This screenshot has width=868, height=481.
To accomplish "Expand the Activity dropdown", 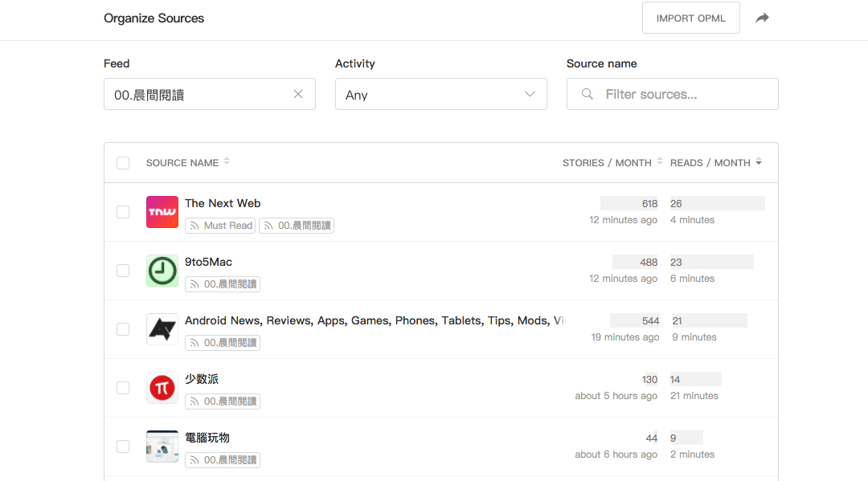I will tap(440, 94).
